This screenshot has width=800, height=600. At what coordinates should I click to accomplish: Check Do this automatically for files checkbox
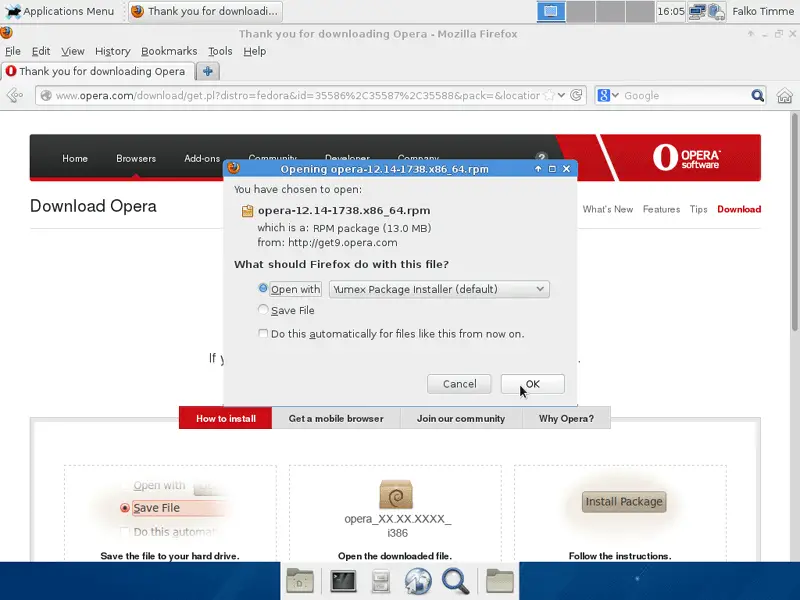pyautogui.click(x=263, y=333)
